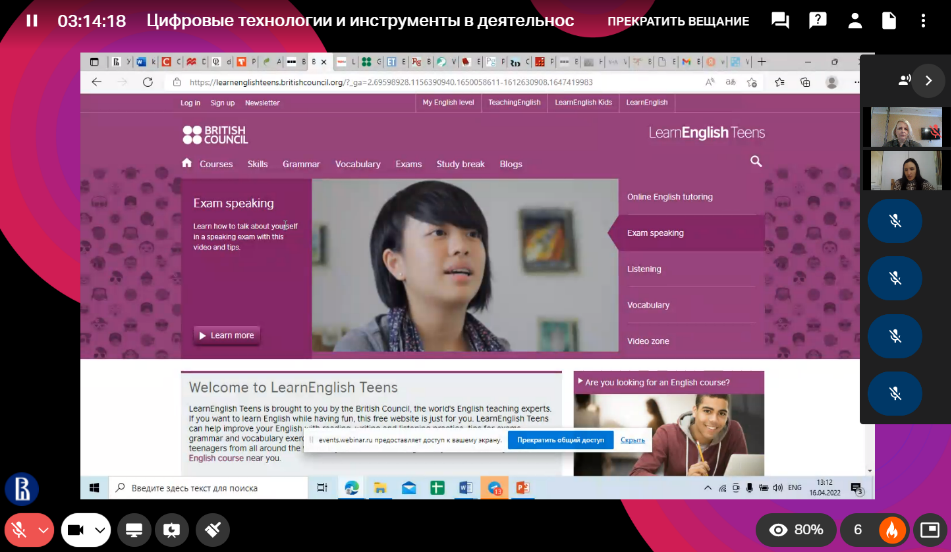The width and height of the screenshot is (951, 552).
Task: Expand camera options dropdown arrow
Action: point(99,530)
